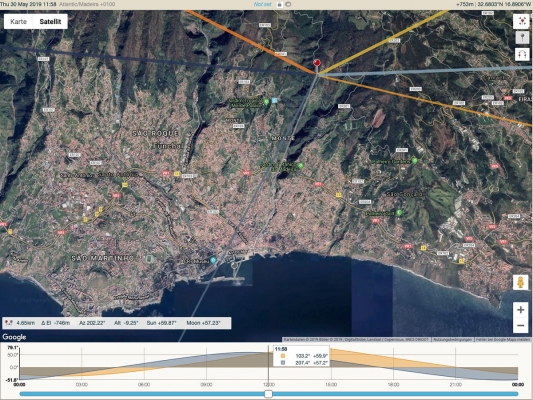Click the circle icon beside the lock
Image resolution: width=533 pixels, height=400 pixels.
[x=288, y=4]
